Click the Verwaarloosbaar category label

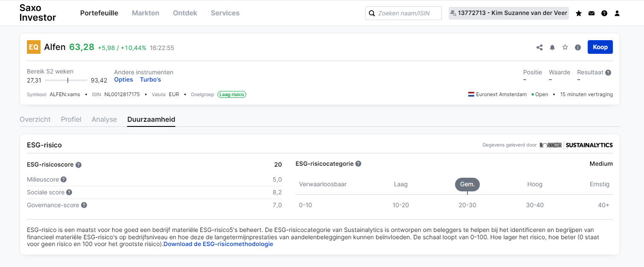323,185
